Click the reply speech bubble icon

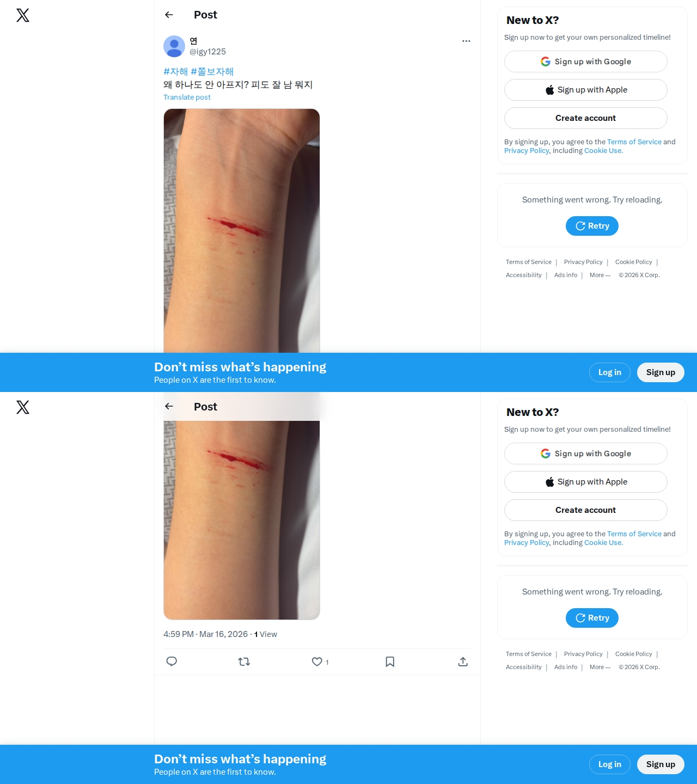(x=172, y=661)
